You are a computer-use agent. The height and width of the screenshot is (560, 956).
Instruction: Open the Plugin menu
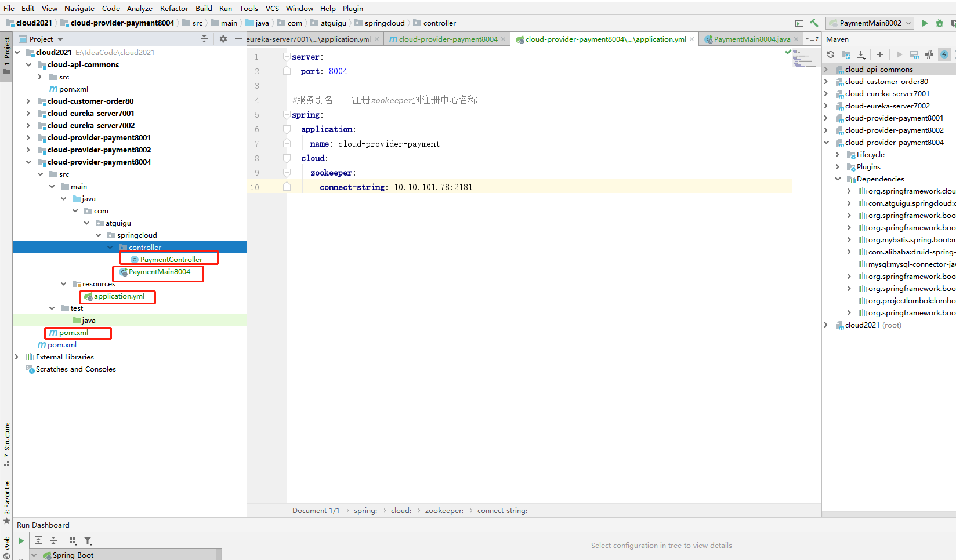[353, 8]
